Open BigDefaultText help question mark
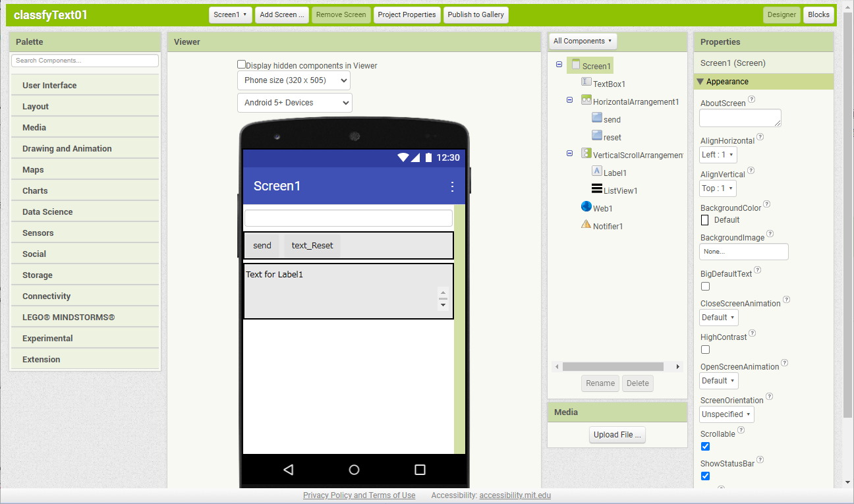The image size is (854, 504). tap(758, 270)
